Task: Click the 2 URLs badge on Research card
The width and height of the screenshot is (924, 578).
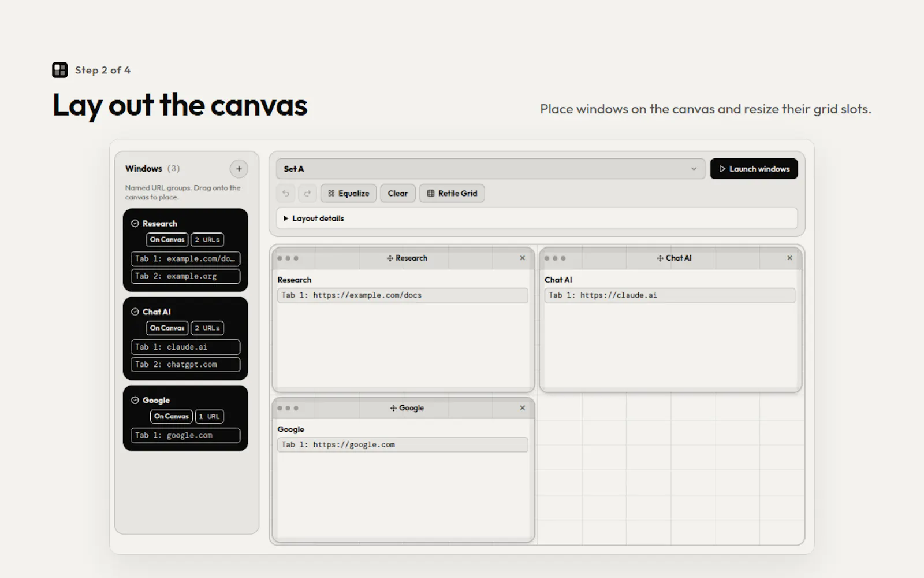Action: tap(207, 240)
